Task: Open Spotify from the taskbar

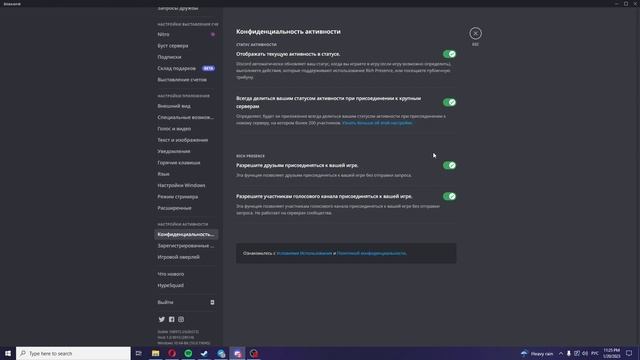Action: click(188, 353)
